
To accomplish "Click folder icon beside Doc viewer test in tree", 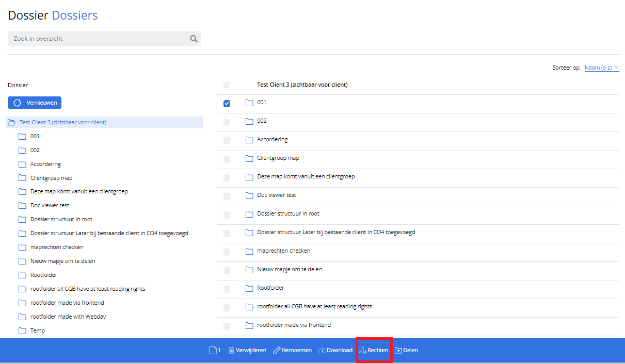I will pyautogui.click(x=22, y=206).
